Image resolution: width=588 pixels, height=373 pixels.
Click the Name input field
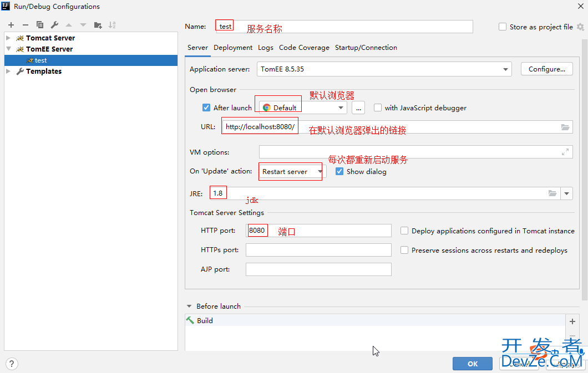pos(344,27)
